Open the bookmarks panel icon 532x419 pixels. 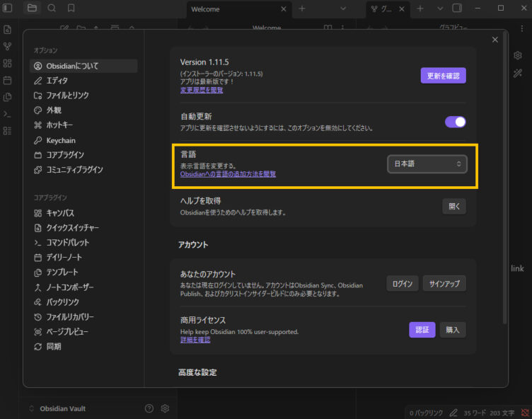click(71, 8)
